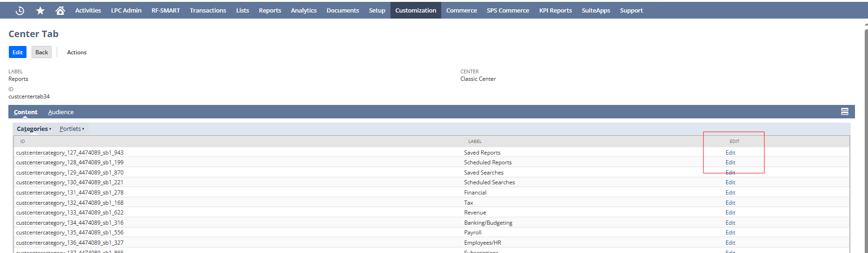868x253 pixels.
Task: Click the blue Edit button
Action: (18, 52)
